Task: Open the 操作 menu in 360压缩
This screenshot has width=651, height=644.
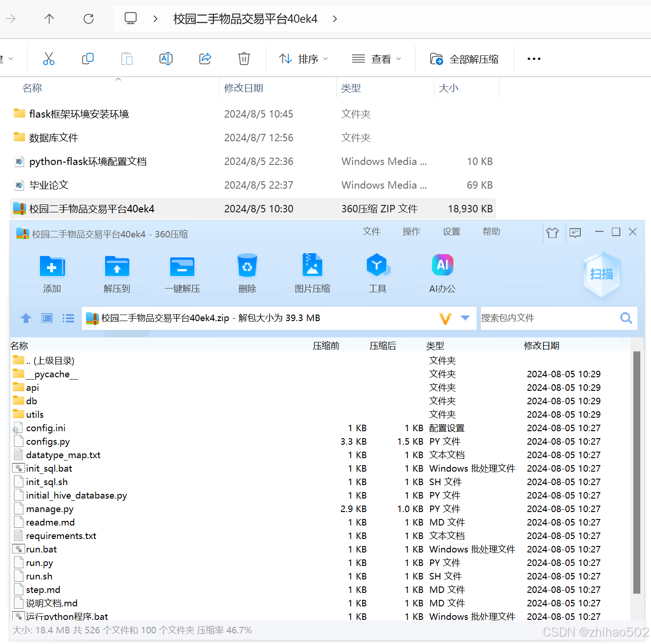Action: [412, 231]
